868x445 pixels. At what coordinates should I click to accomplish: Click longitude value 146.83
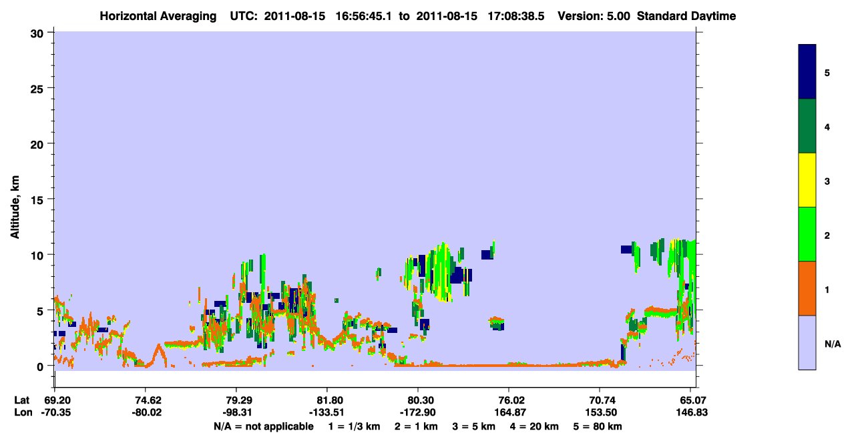pyautogui.click(x=691, y=412)
